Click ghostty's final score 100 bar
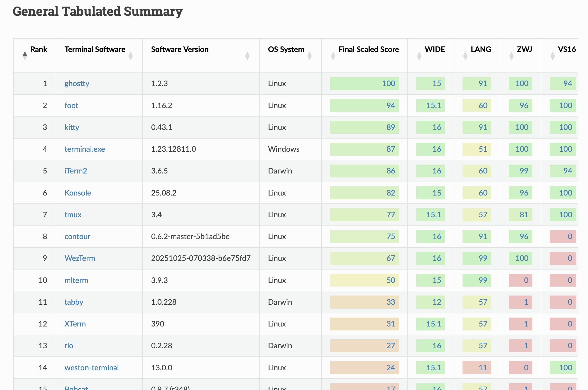The height and width of the screenshot is (390, 588). [x=364, y=83]
